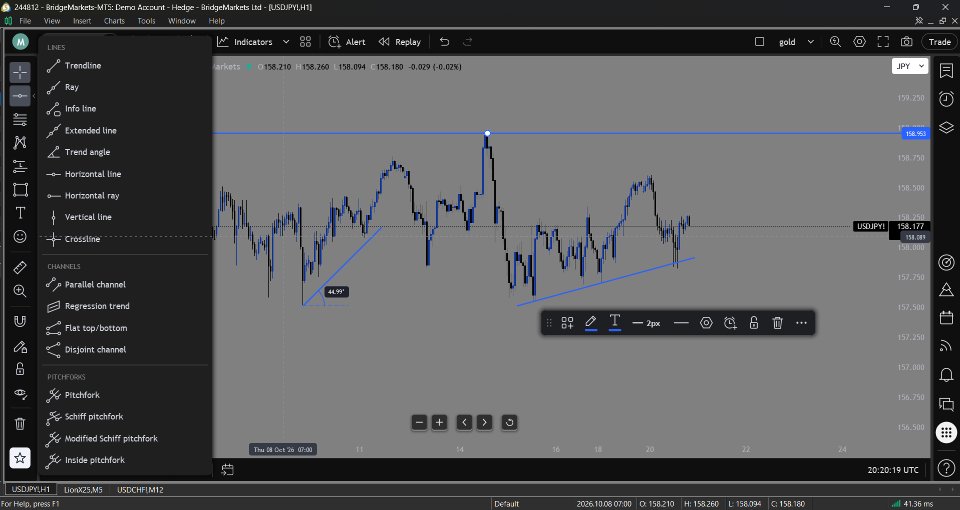This screenshot has width=960, height=510.
Task: Lock the selected drawing
Action: (754, 323)
